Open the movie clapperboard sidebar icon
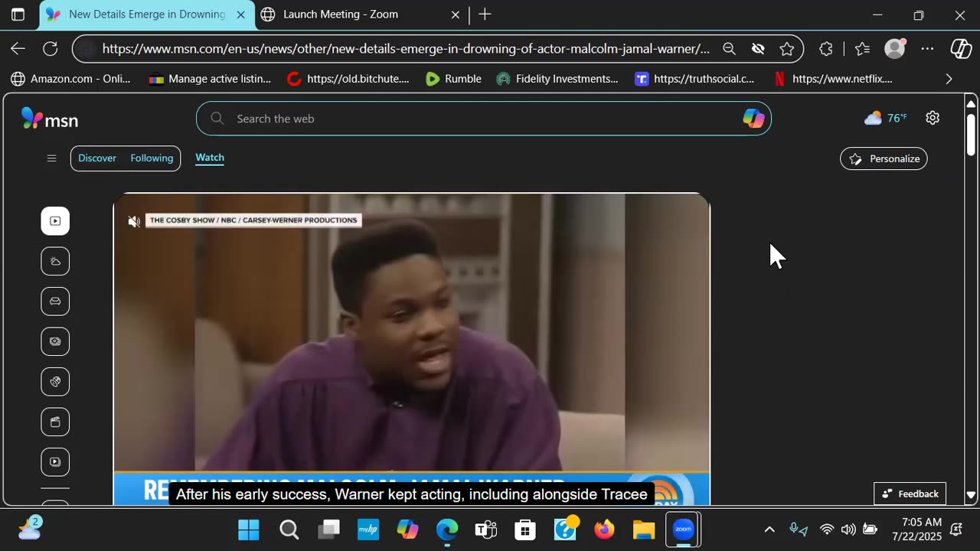The image size is (980, 551). click(x=55, y=422)
